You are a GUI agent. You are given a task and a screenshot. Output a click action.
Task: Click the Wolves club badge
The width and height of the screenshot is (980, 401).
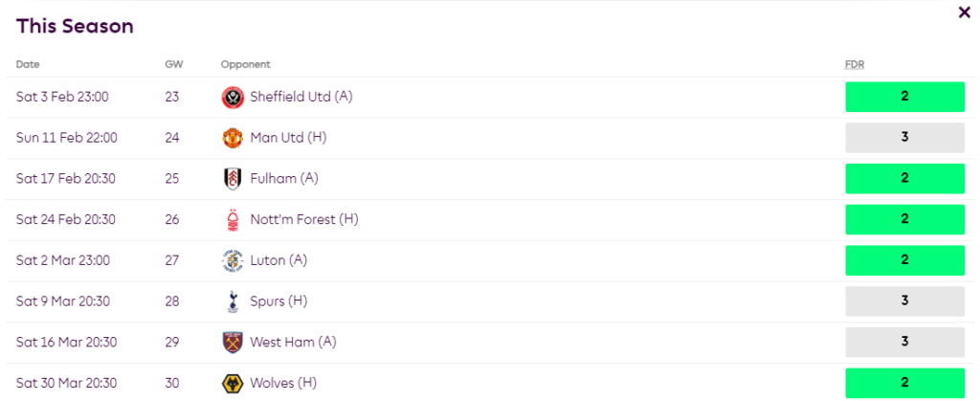[x=233, y=384]
